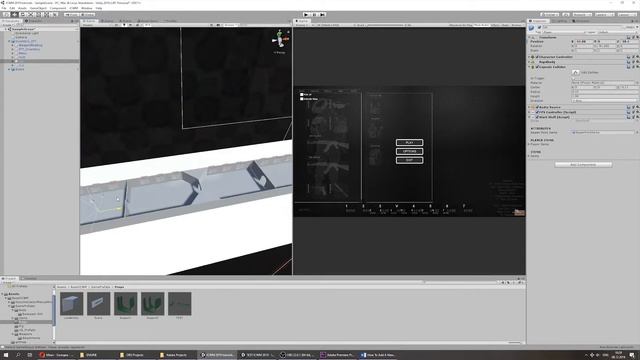The image size is (640, 360).
Task: Select the highlighted folder in Project tree
Action: (26, 322)
